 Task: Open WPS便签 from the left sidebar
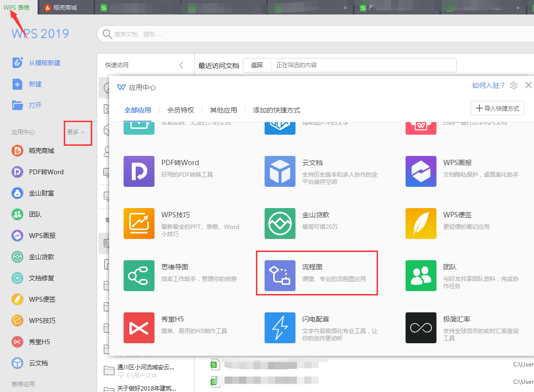tap(33, 299)
